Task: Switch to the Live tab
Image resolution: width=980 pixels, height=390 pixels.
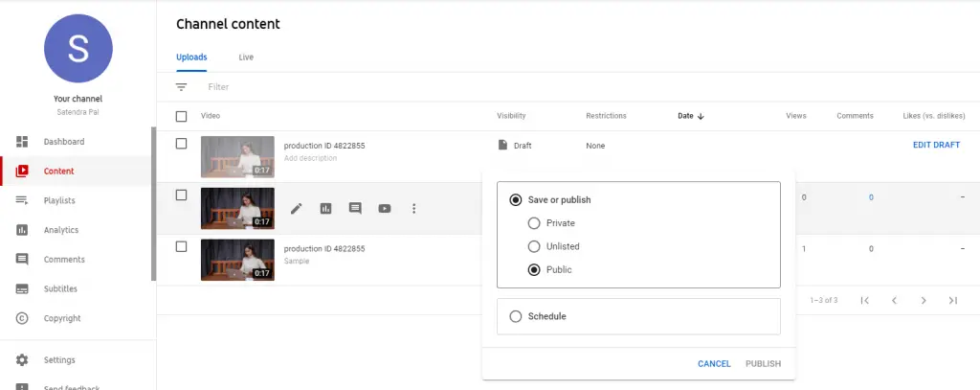Action: pyautogui.click(x=246, y=57)
